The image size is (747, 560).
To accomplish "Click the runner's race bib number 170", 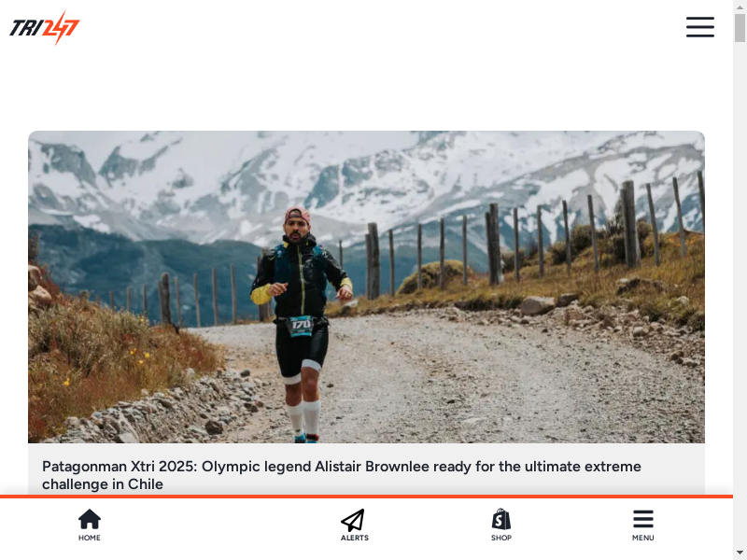I will 301,325.
